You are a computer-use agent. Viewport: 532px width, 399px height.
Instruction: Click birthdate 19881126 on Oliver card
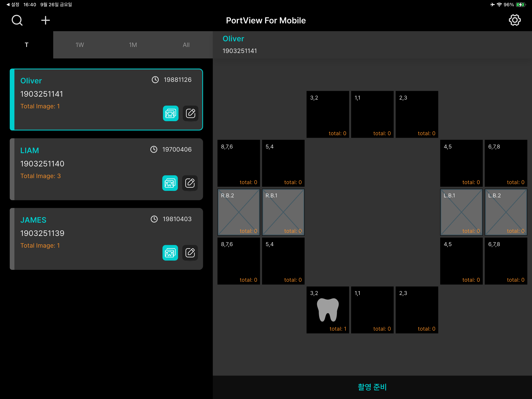point(177,80)
